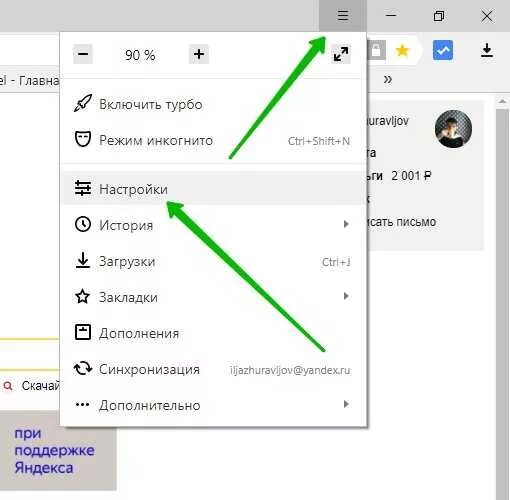Expand hidden bookmarks with the » chevron
The width and height of the screenshot is (510, 500).
coord(387,80)
